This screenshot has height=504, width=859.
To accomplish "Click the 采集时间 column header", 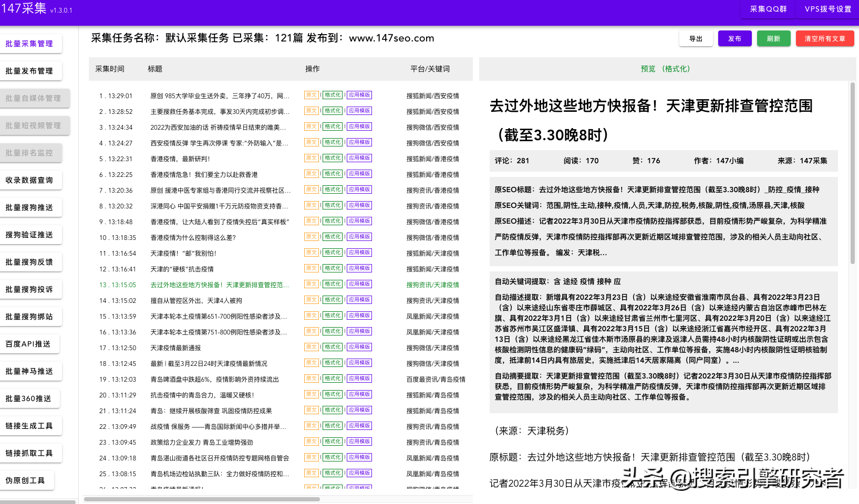I will point(110,69).
